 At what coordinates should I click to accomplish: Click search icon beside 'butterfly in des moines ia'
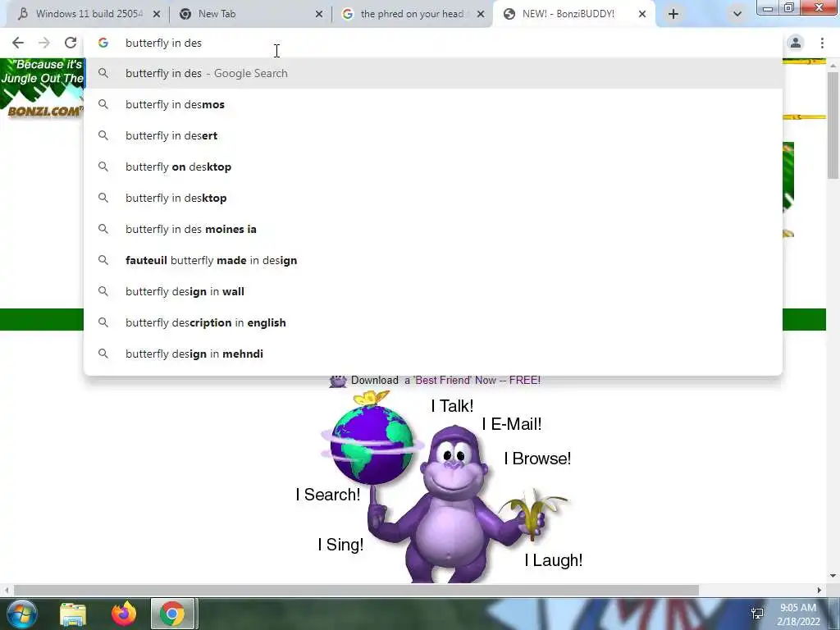(103, 229)
